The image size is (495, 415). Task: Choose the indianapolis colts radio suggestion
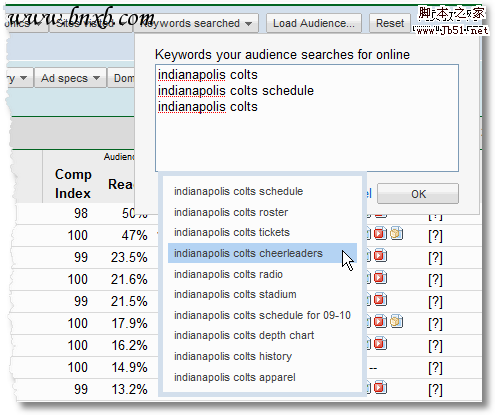pos(262,274)
